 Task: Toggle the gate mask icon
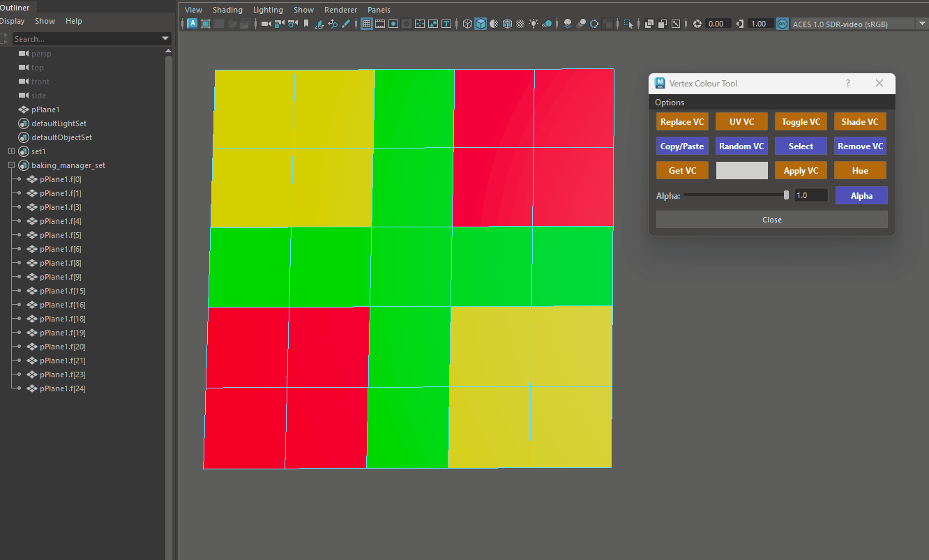coord(407,24)
